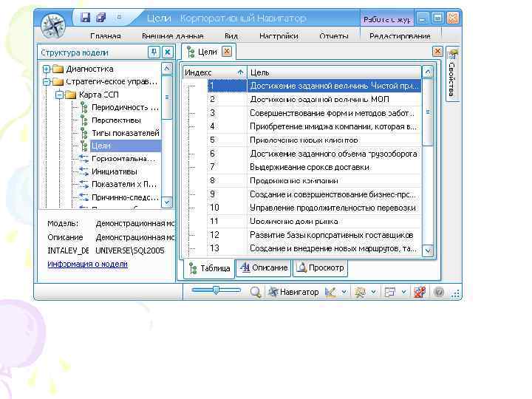
Task: Select row 5 Привлечение новых клиентов
Action: coord(314,140)
